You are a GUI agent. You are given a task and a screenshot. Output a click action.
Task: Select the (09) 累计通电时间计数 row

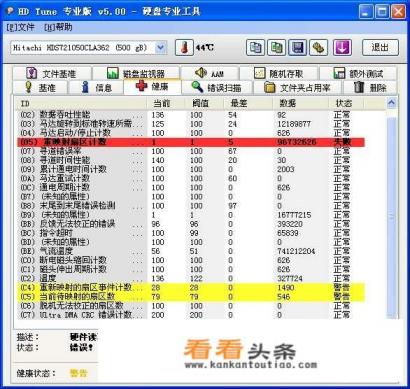(x=191, y=169)
